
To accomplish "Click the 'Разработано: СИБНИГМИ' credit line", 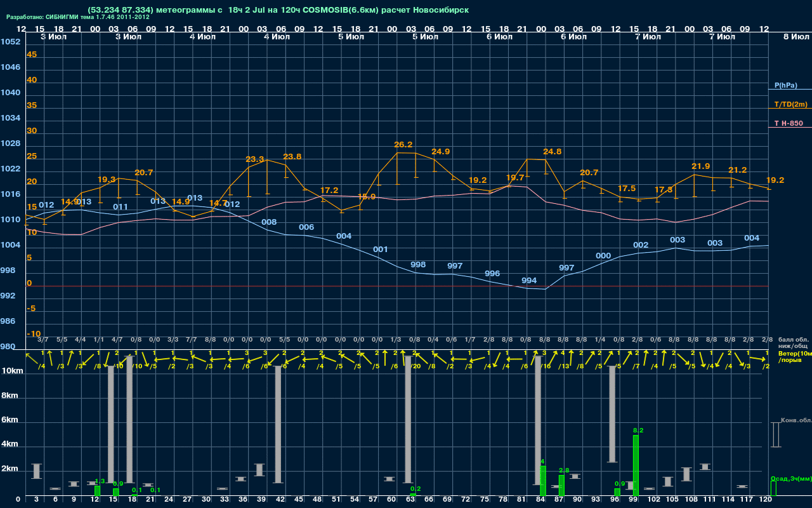I will (x=78, y=17).
